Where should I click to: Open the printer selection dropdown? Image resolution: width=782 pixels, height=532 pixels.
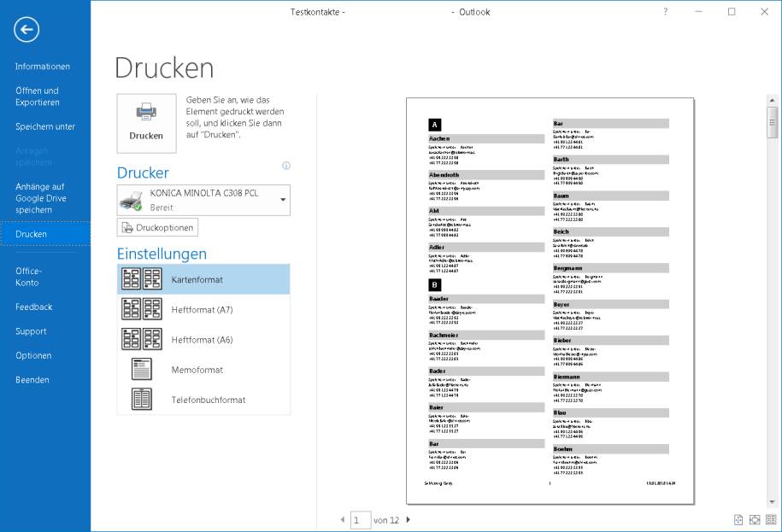coord(282,200)
